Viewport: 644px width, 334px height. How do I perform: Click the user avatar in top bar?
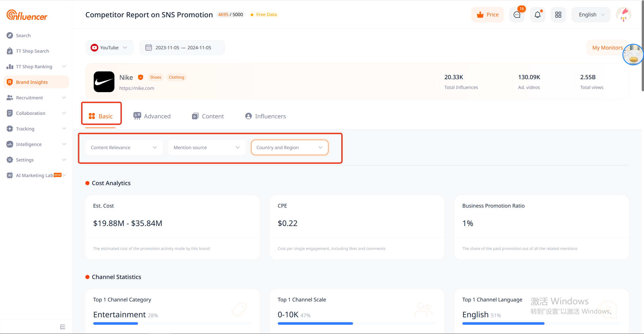[623, 15]
